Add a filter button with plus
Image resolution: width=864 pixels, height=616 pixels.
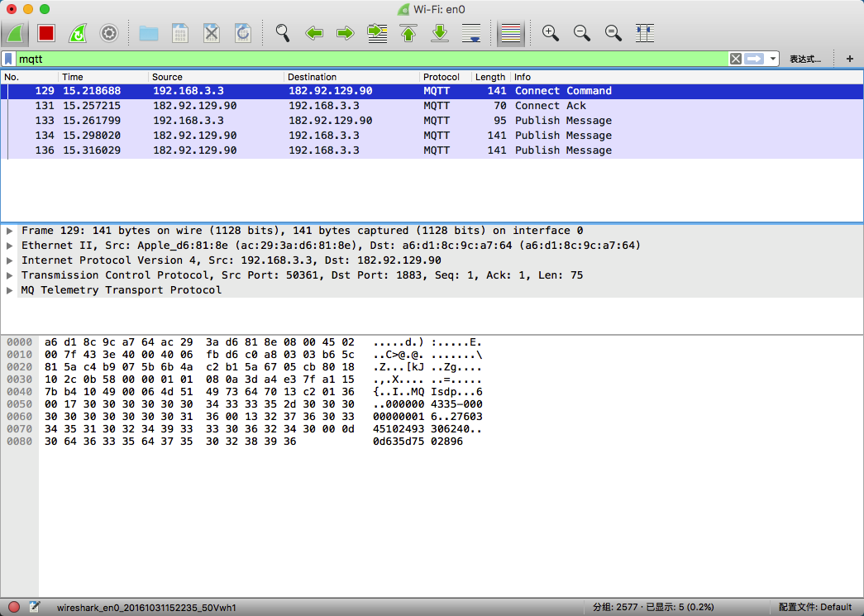click(x=850, y=59)
